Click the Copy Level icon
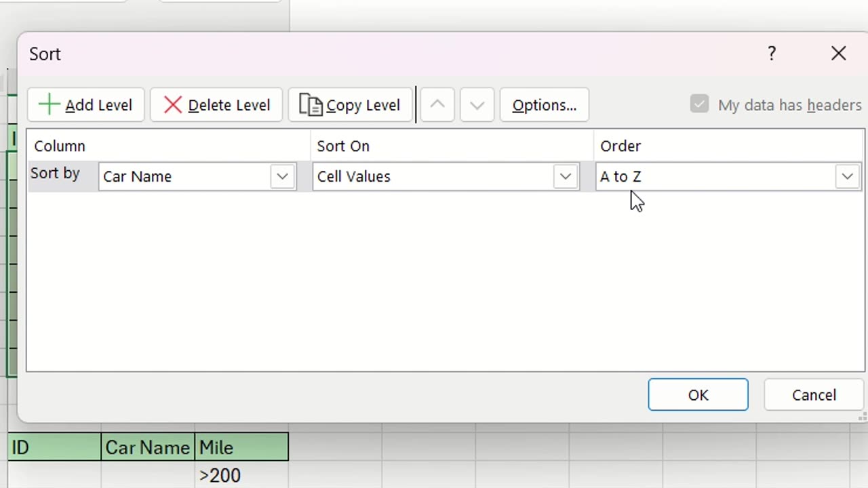 [311, 105]
